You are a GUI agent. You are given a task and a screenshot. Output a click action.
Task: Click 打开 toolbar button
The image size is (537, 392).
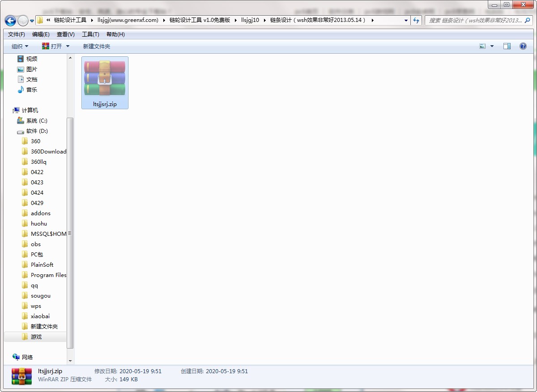click(x=52, y=46)
